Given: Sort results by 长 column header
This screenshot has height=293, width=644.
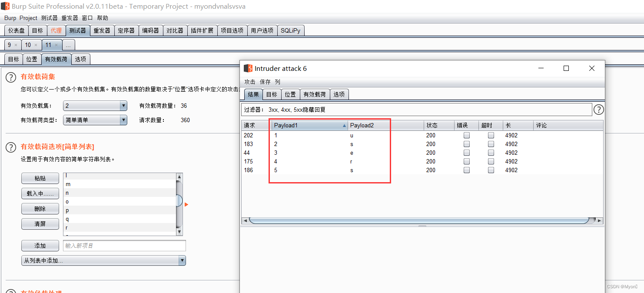Looking at the screenshot, I should [518, 125].
